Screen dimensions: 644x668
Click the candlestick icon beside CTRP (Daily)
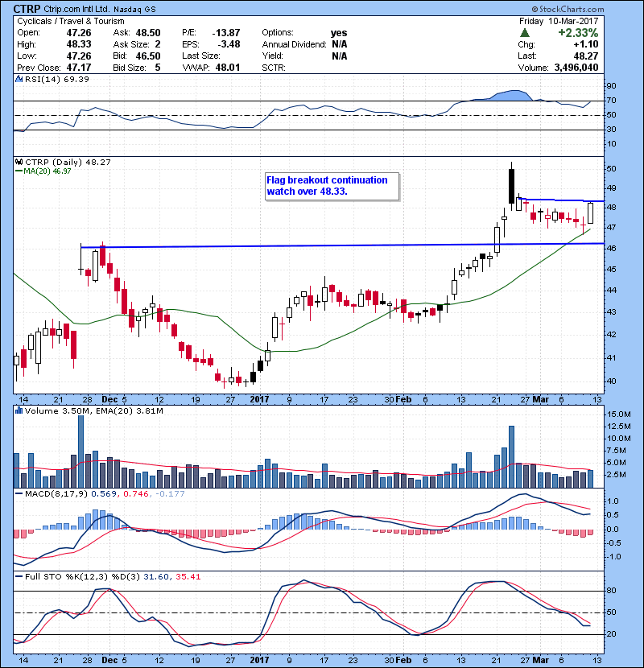pyautogui.click(x=19, y=163)
